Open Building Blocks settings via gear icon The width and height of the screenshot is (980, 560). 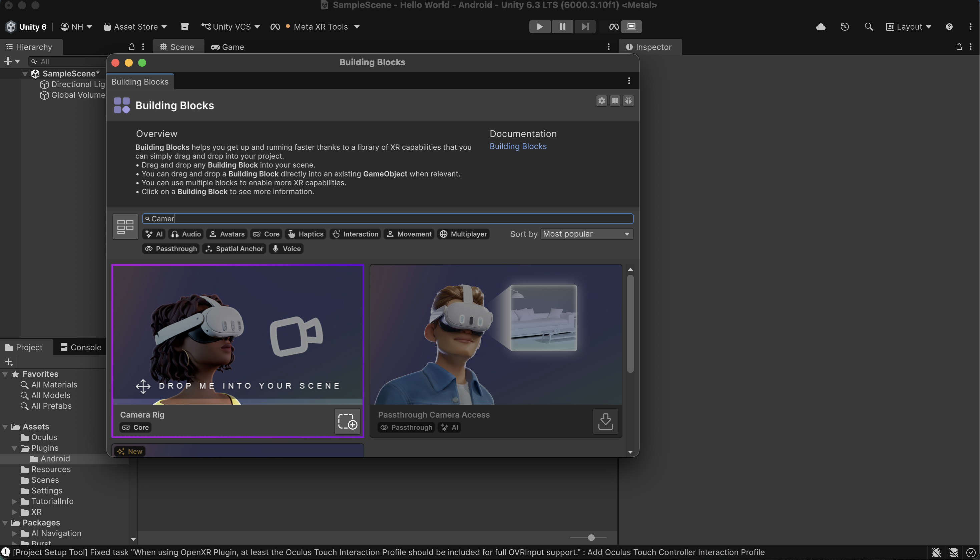point(601,100)
